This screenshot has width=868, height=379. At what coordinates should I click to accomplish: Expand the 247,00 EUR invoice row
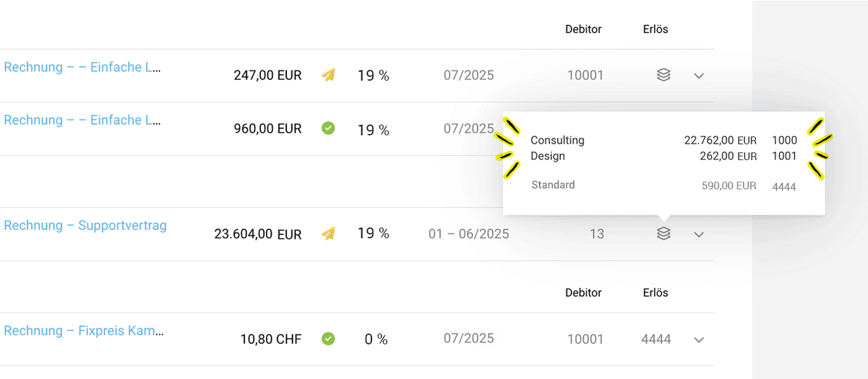pos(699,76)
